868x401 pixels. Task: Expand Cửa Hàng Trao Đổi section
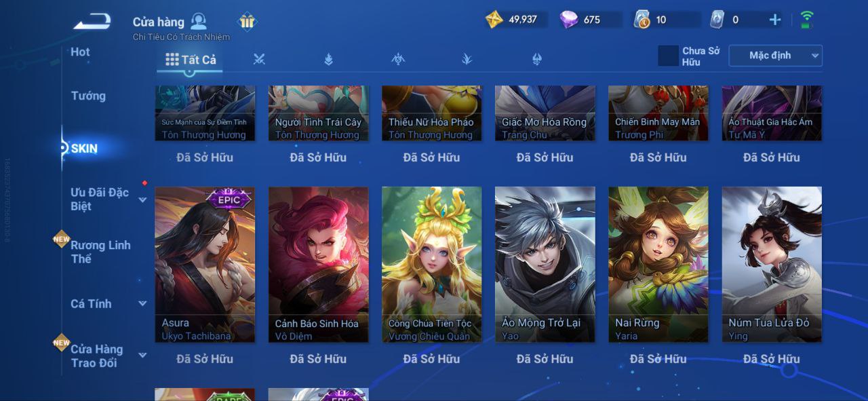tap(143, 356)
